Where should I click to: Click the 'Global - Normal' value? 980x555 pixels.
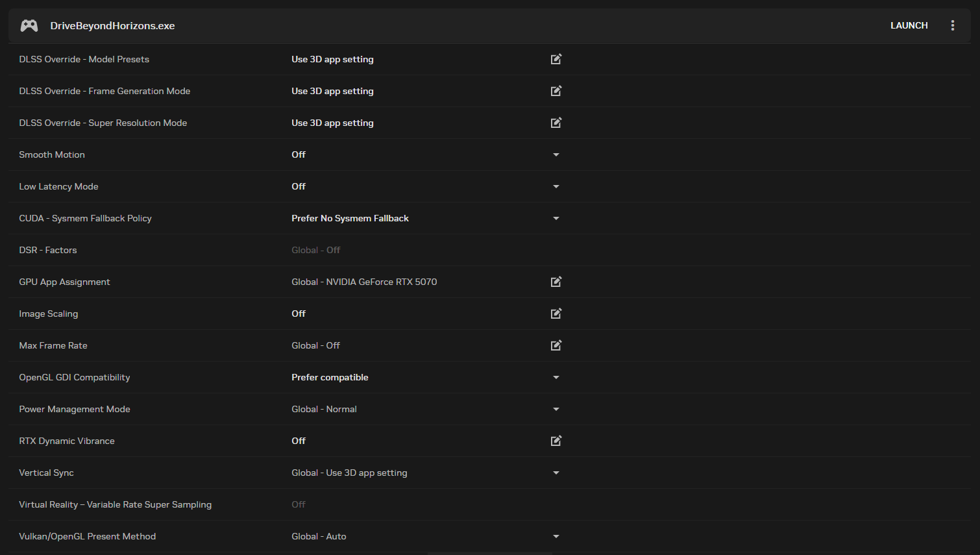tap(324, 409)
